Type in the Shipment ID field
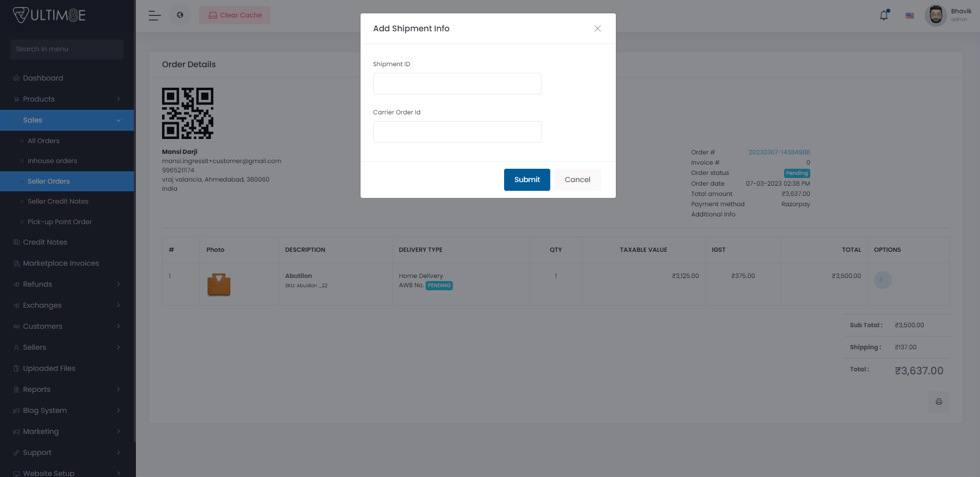This screenshot has height=477, width=980. coord(456,83)
